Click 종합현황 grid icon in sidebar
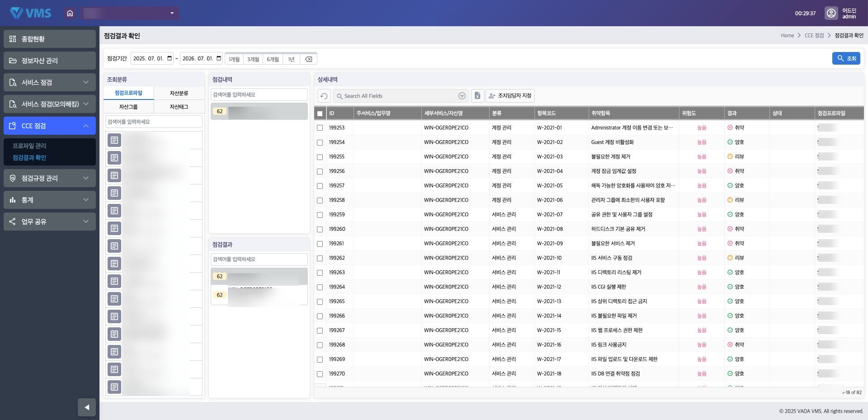Image resolution: width=868 pixels, height=420 pixels. (13, 39)
